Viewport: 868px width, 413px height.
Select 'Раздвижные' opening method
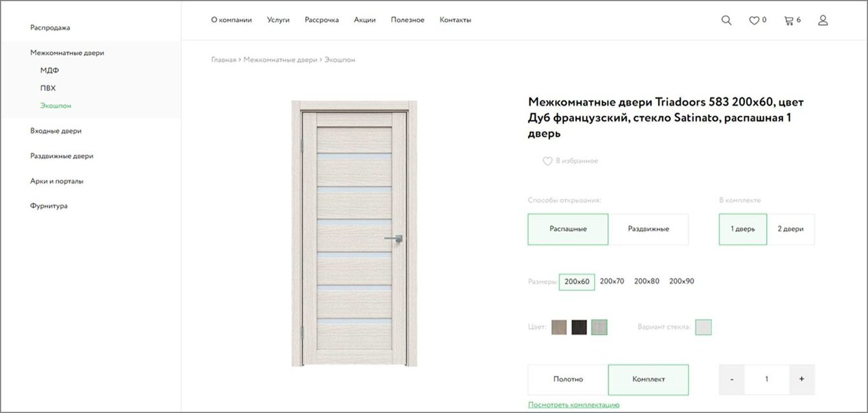click(648, 229)
